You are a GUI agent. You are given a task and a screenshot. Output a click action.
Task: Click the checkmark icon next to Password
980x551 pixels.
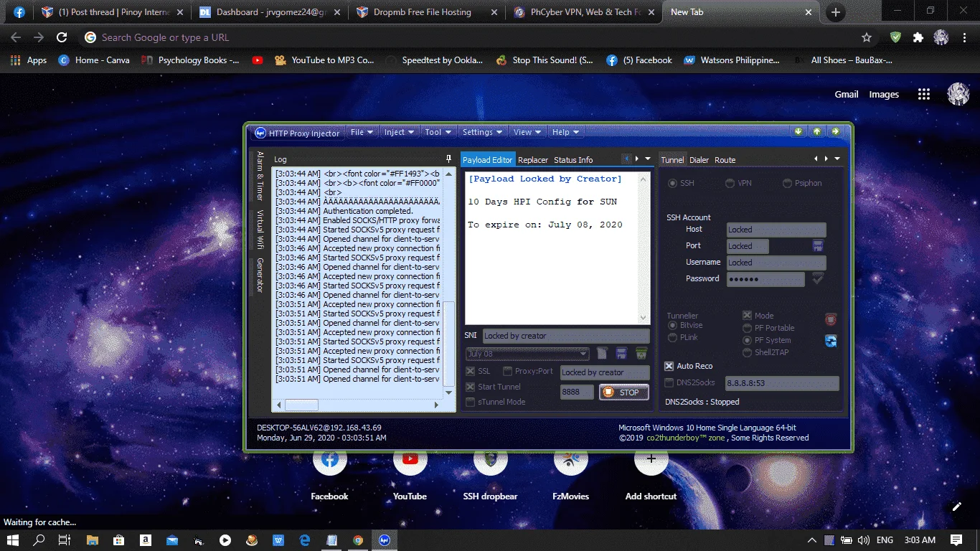[818, 278]
